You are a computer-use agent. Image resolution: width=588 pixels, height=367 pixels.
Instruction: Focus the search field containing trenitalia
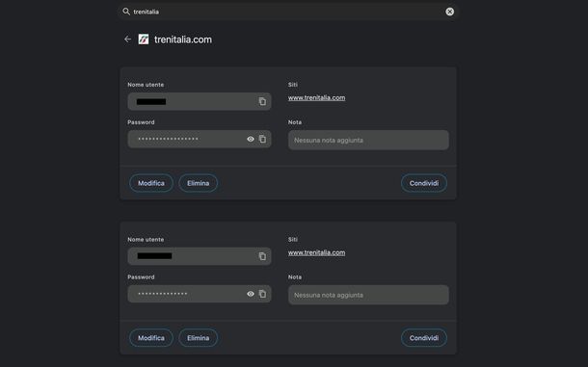(288, 12)
